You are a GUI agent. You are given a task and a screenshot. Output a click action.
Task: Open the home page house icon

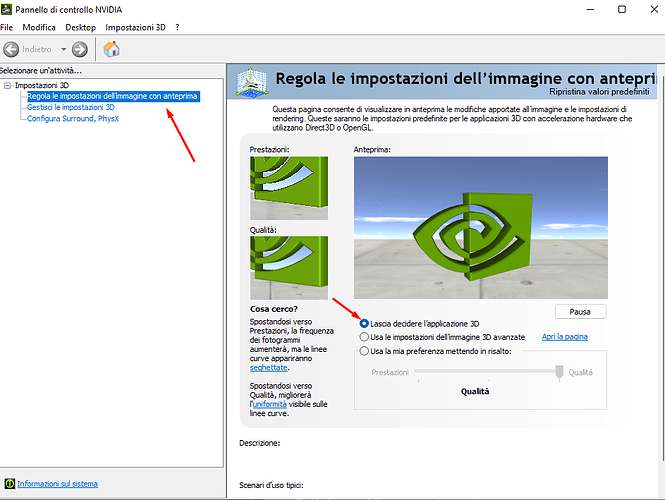(112, 49)
